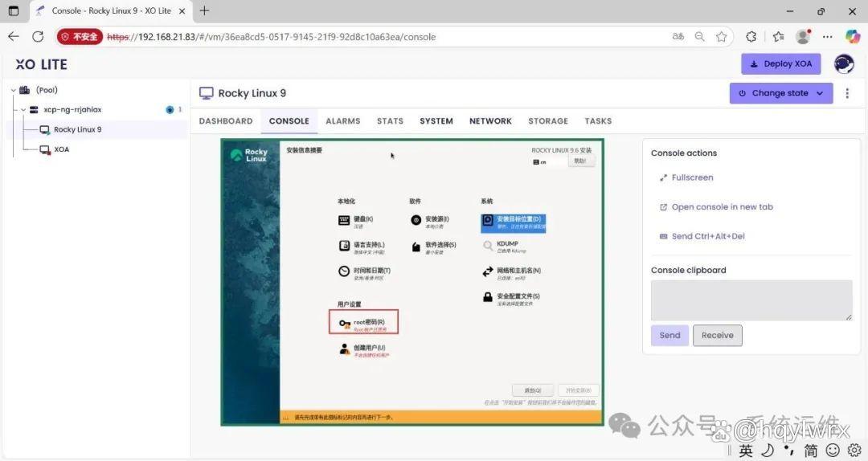Image resolution: width=868 pixels, height=461 pixels.
Task: Open the Copilot sidebar icon
Action: (x=853, y=36)
